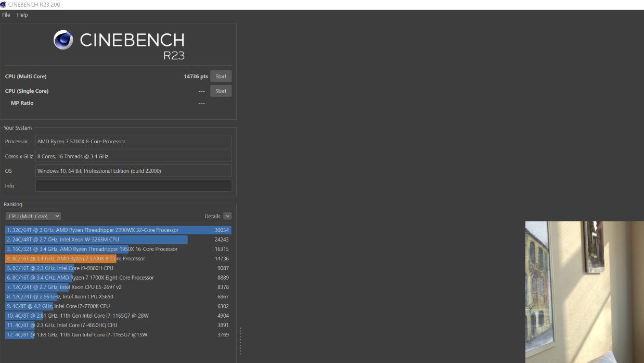Click the 9087 score value
This screenshot has width=644, height=363.
(x=223, y=268)
